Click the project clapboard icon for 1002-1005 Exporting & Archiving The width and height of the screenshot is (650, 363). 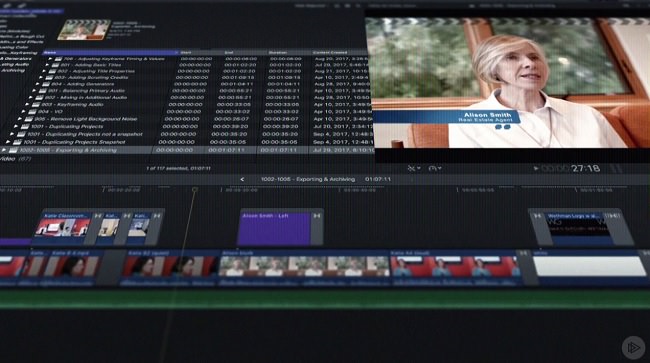[x=13, y=150]
